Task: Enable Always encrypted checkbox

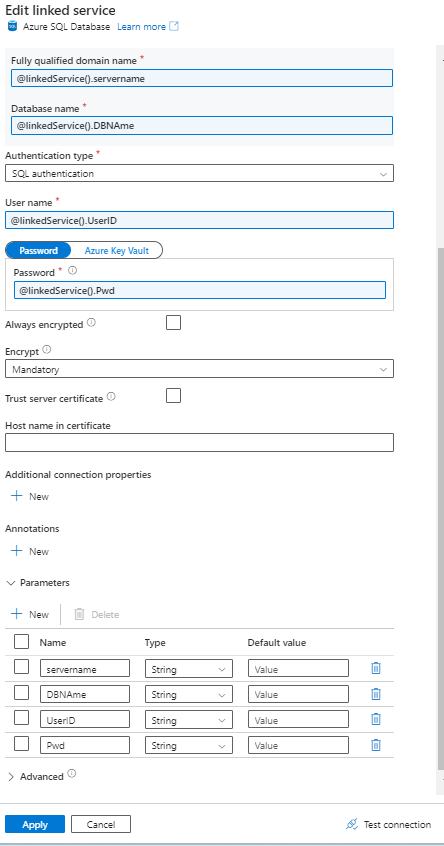Action: click(x=174, y=323)
